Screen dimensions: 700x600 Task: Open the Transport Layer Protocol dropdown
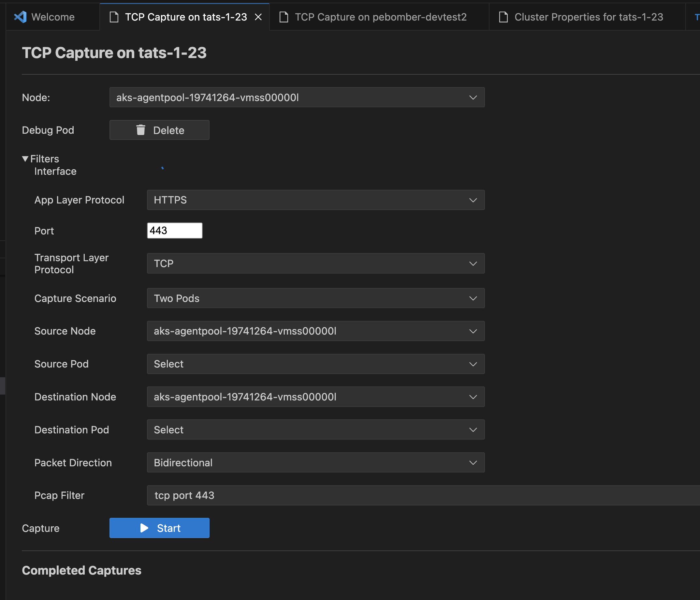[316, 263]
